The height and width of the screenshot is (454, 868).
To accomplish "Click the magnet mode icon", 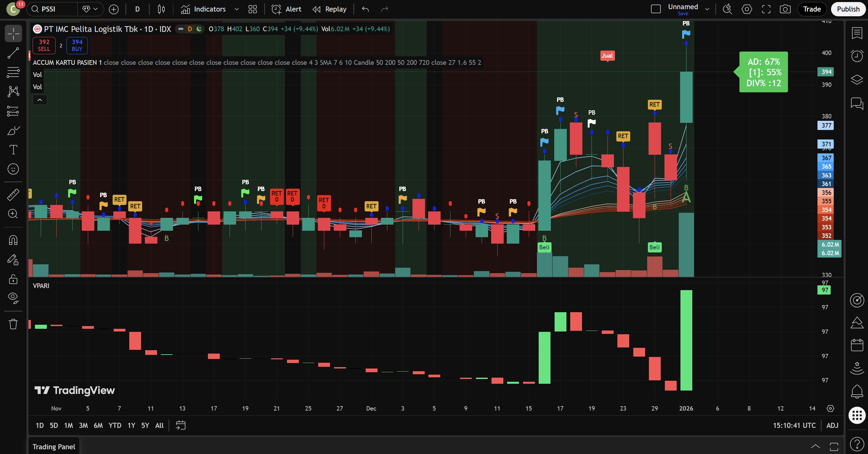I will (13, 240).
